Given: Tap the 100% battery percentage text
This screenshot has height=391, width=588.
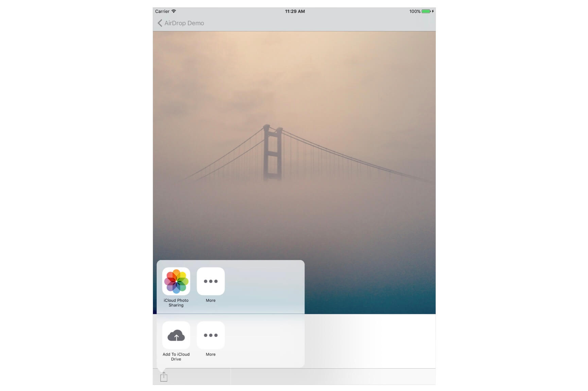Looking at the screenshot, I should pos(415,11).
